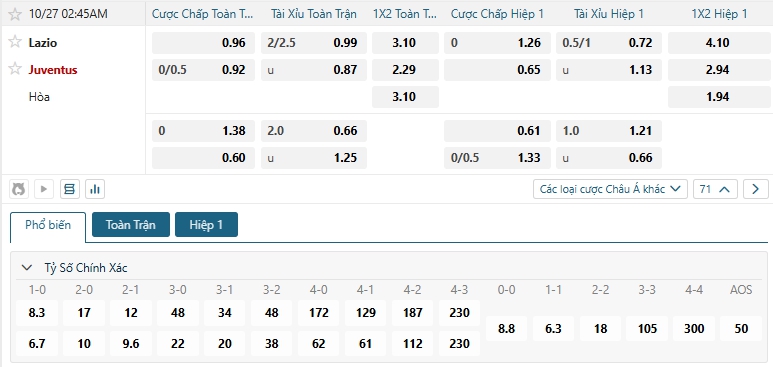The height and width of the screenshot is (367, 773).
Task: Star the match date favorite icon
Action: [x=15, y=14]
